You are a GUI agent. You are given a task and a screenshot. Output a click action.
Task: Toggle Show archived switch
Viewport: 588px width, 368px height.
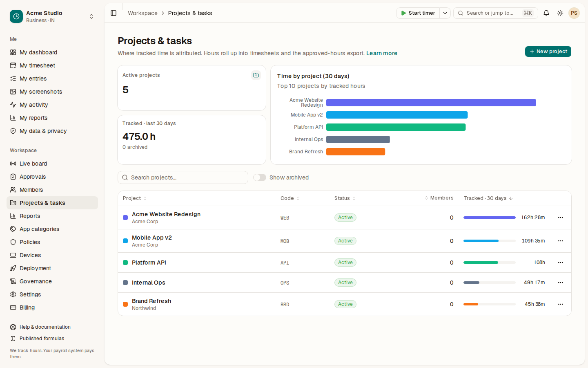click(x=260, y=177)
